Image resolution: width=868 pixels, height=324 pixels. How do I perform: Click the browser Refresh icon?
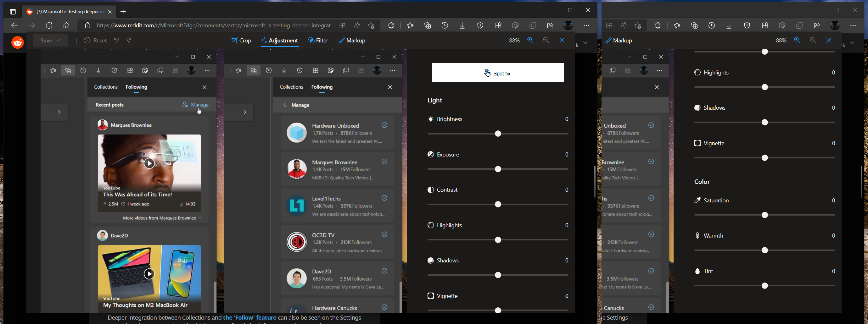click(x=49, y=25)
